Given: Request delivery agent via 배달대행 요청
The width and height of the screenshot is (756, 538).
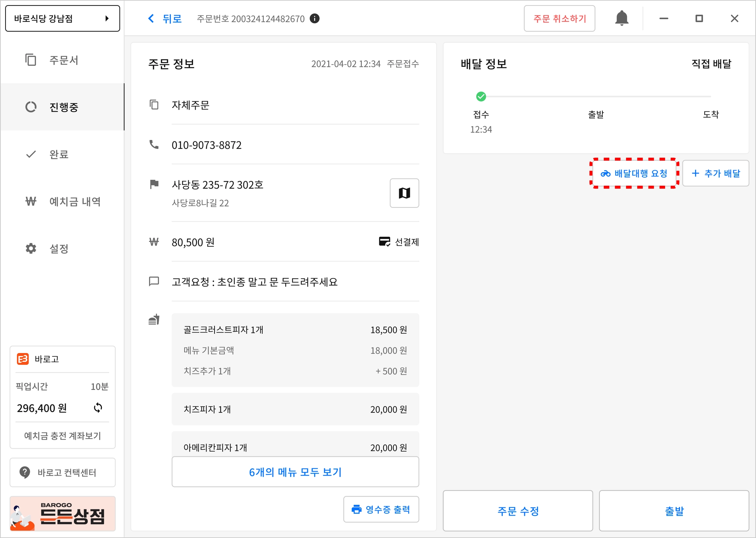Looking at the screenshot, I should click(x=634, y=174).
